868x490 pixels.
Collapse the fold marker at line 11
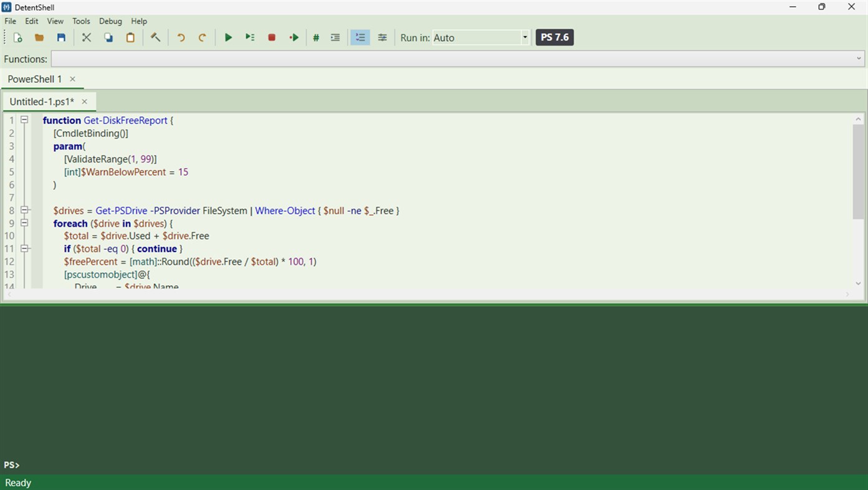point(24,248)
